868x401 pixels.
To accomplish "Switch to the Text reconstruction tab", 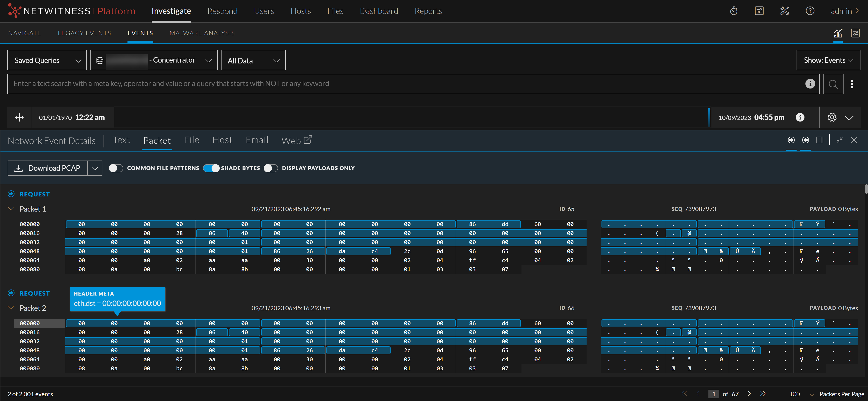I will point(121,140).
